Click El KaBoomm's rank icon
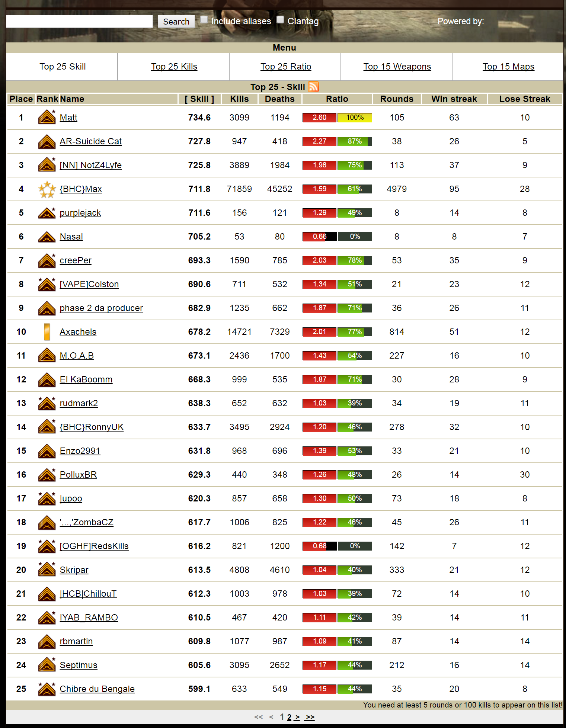The image size is (566, 728). click(x=47, y=379)
